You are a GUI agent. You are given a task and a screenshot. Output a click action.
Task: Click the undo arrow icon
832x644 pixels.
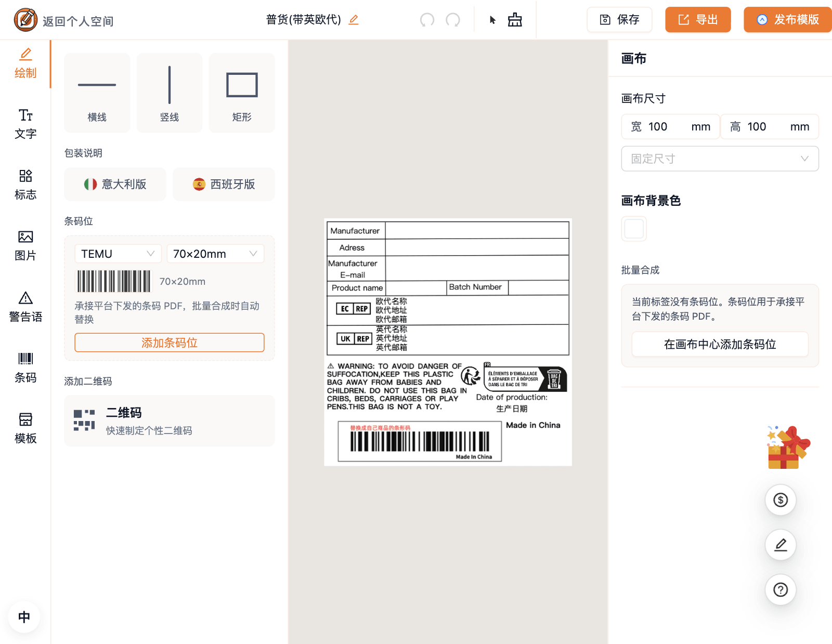click(x=427, y=20)
